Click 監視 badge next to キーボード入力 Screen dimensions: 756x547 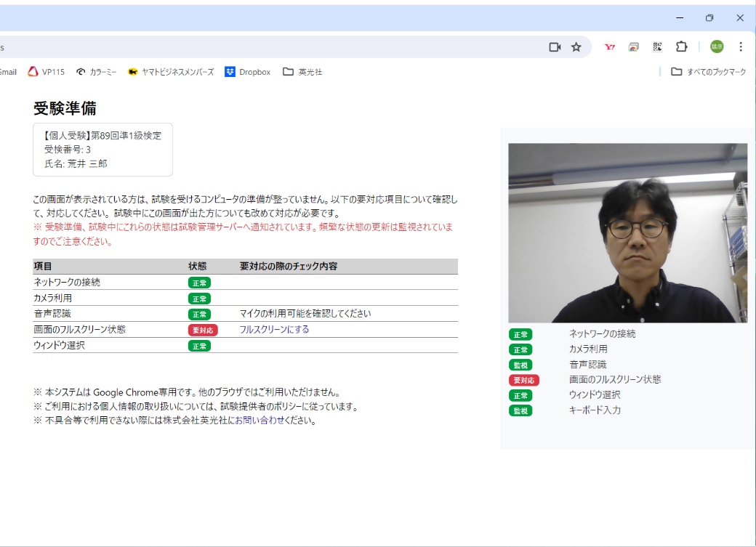coord(520,410)
